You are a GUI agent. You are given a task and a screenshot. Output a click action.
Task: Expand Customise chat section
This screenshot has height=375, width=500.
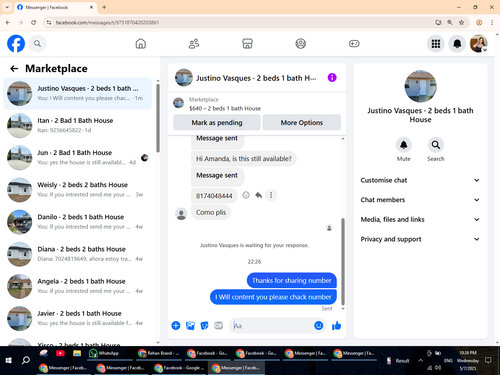[x=420, y=180]
